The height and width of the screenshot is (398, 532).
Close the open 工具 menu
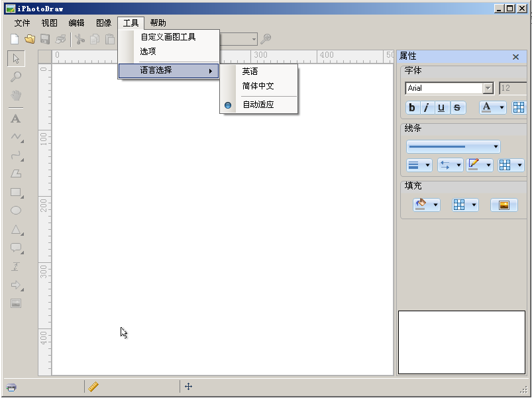coord(131,23)
